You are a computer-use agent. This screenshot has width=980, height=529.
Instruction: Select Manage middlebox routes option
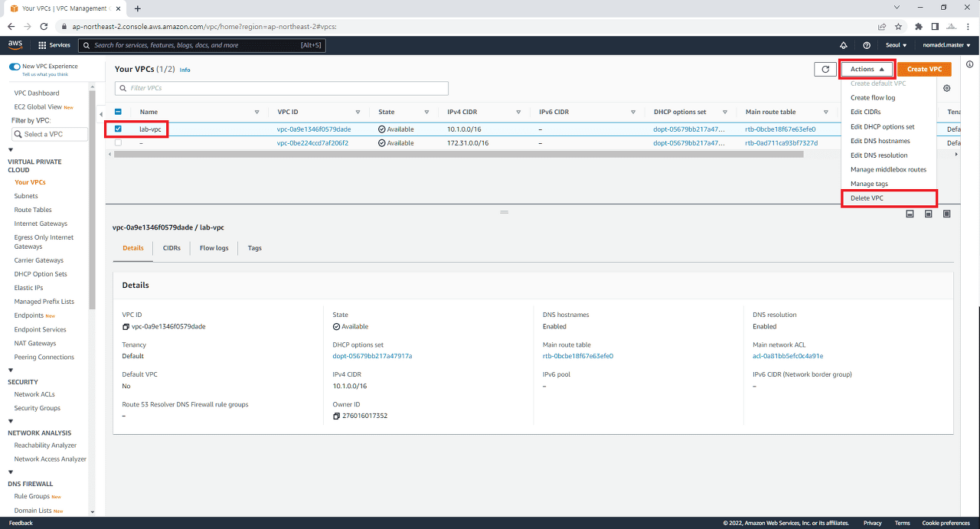point(889,169)
